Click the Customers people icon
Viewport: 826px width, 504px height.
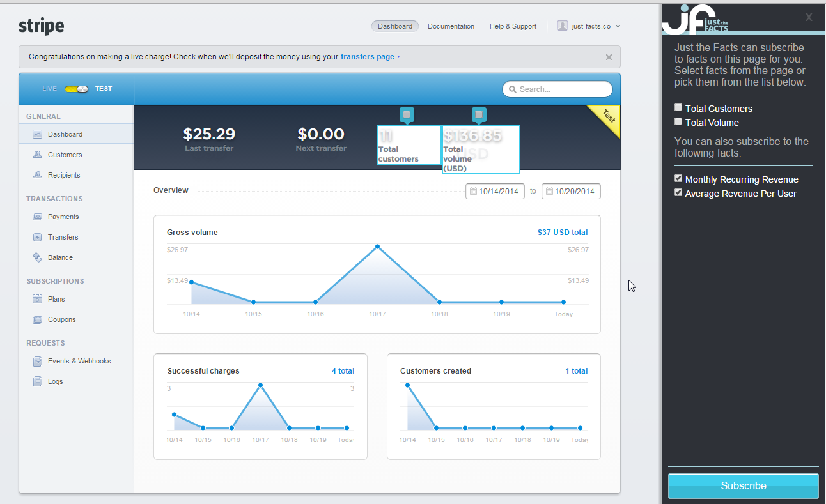tap(37, 155)
